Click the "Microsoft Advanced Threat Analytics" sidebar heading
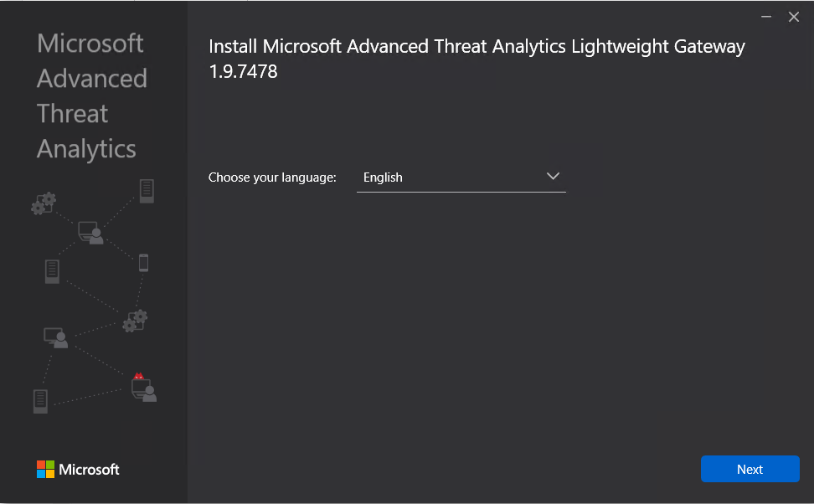This screenshot has height=504, width=814. point(91,95)
